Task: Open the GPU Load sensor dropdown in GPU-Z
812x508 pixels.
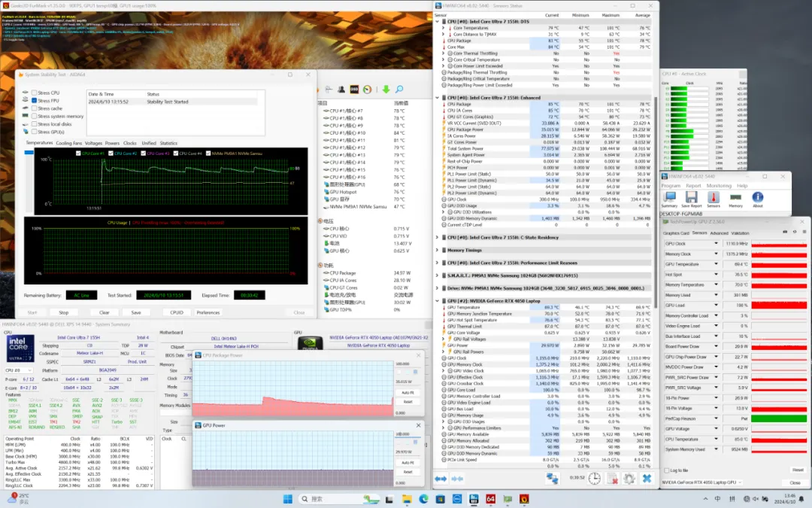Action: [717, 306]
